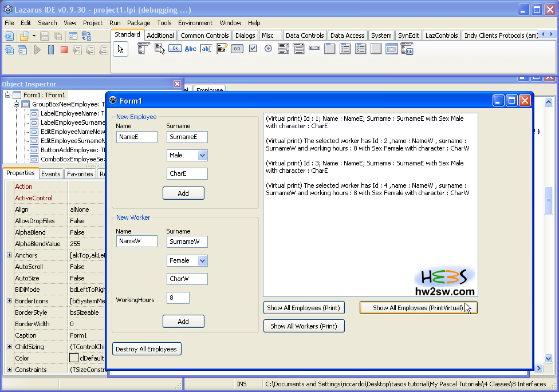Click the green Run arrow icon
The image size is (559, 392).
point(37,50)
